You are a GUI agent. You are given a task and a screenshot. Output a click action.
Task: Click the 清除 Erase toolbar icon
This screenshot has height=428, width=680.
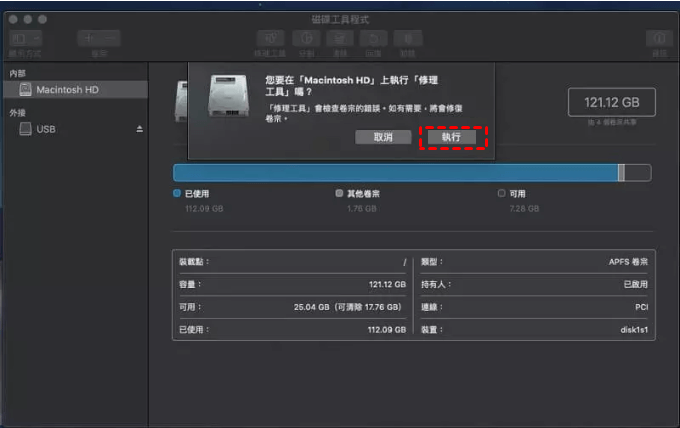(x=340, y=39)
